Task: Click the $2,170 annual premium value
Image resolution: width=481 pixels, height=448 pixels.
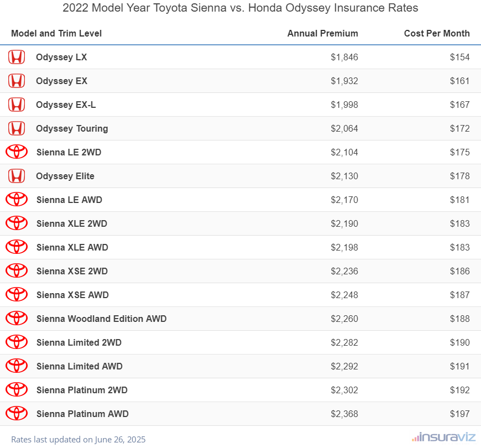Action: click(x=344, y=200)
